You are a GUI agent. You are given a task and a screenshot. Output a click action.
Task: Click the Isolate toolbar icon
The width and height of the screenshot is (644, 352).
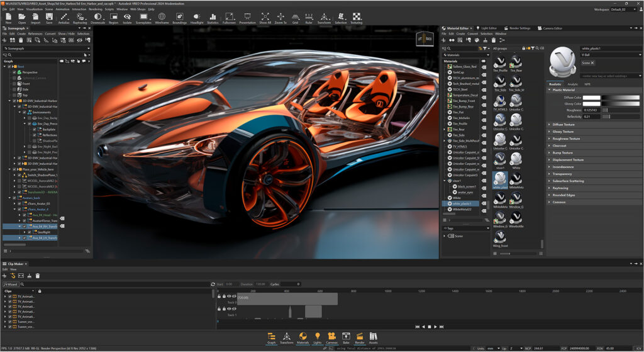[127, 17]
